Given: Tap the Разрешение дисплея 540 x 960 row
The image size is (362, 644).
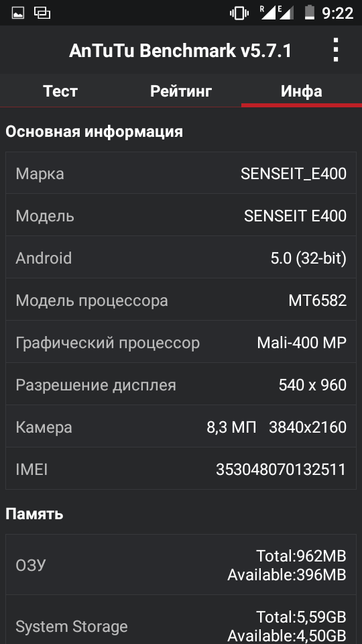Looking at the screenshot, I should pyautogui.click(x=181, y=385).
